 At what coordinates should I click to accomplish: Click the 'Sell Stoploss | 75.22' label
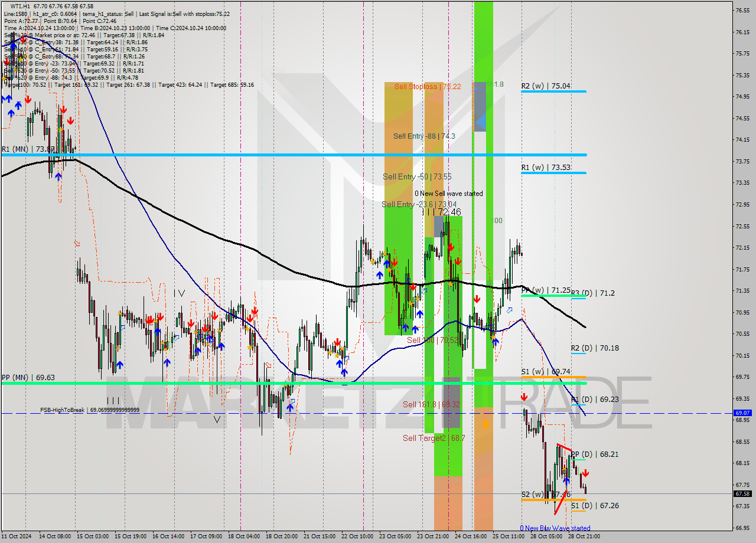point(428,86)
